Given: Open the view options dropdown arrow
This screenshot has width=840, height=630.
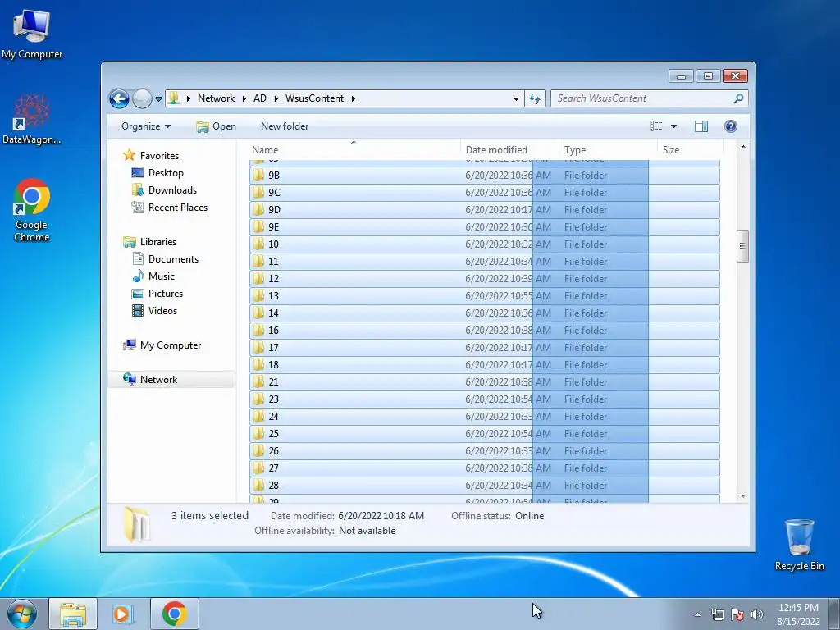Looking at the screenshot, I should click(x=674, y=126).
